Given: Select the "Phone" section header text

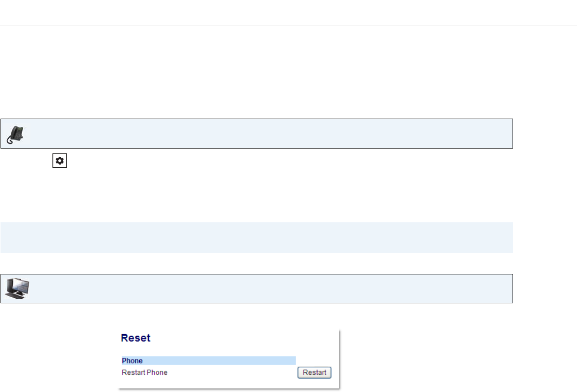Looking at the screenshot, I should pyautogui.click(x=132, y=361).
